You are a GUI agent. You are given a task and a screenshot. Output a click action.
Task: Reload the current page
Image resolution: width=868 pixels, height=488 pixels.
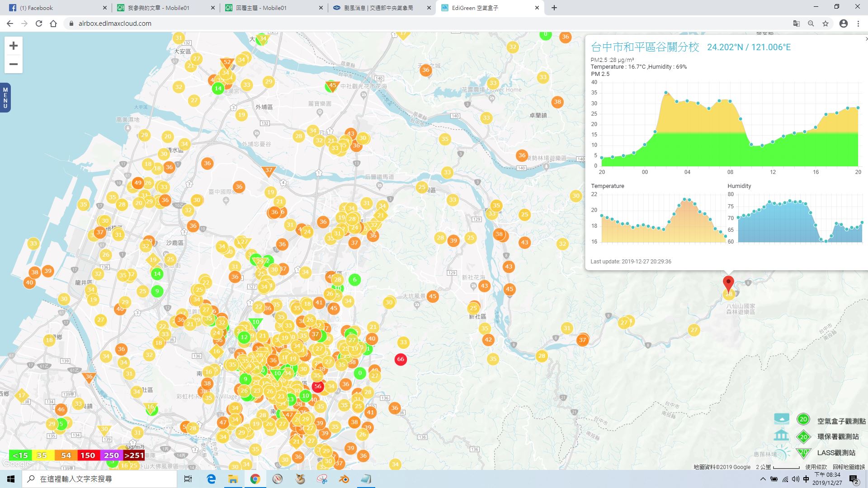[x=39, y=23]
